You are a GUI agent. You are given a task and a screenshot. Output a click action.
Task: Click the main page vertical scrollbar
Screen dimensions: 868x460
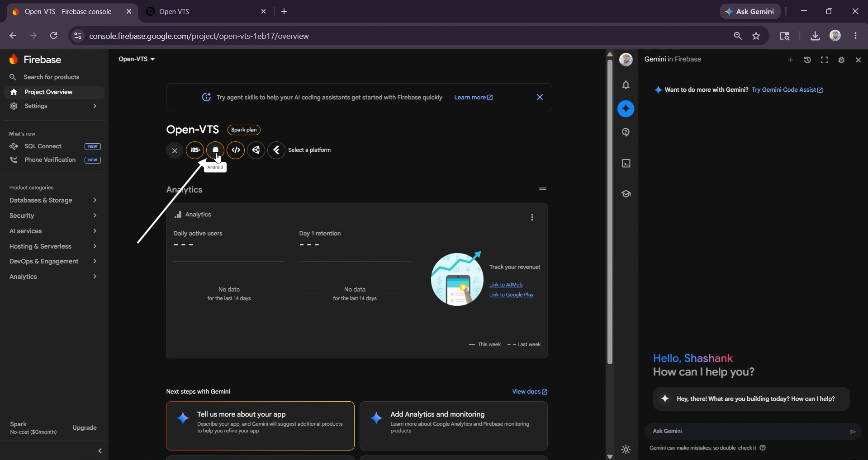pos(610,211)
